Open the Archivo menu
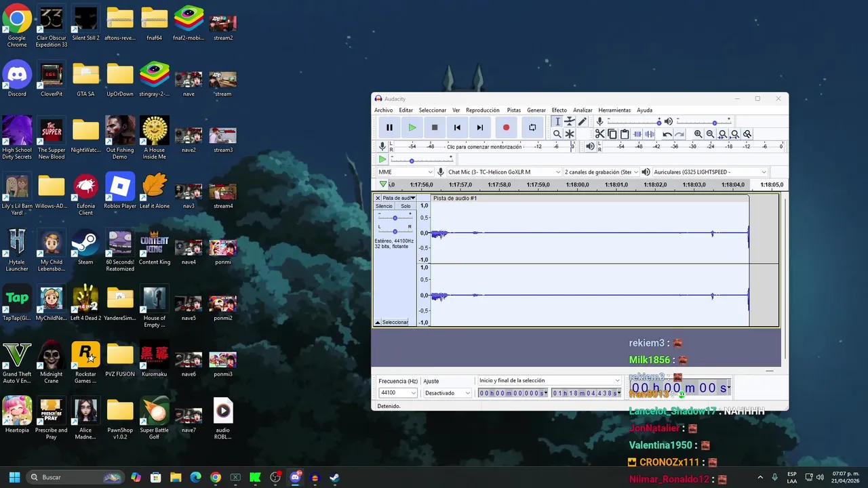This screenshot has height=488, width=868. (x=383, y=110)
